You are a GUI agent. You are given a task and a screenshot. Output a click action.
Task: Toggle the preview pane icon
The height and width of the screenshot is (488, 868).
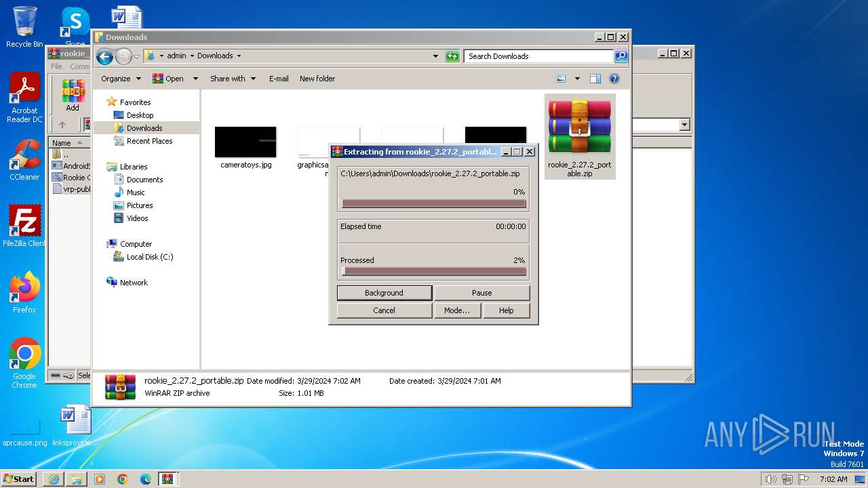point(595,79)
